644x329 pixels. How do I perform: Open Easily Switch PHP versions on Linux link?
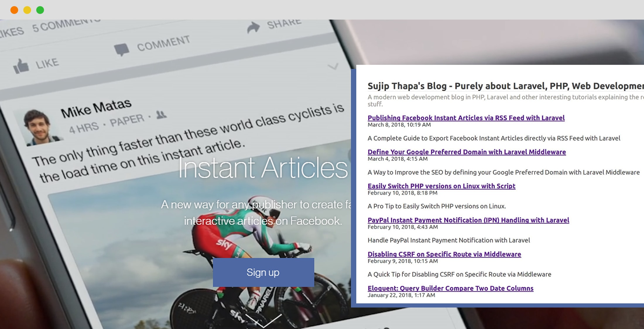pos(441,186)
